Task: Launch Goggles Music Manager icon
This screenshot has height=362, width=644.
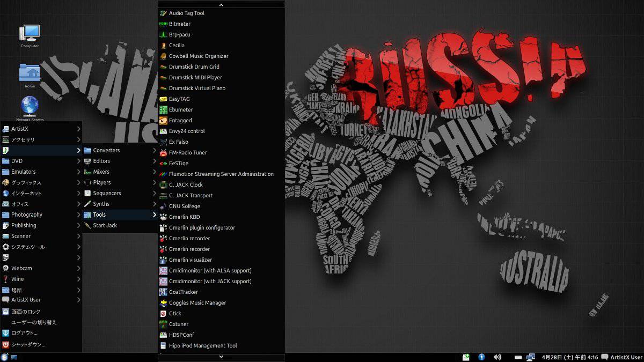Action: pyautogui.click(x=164, y=302)
